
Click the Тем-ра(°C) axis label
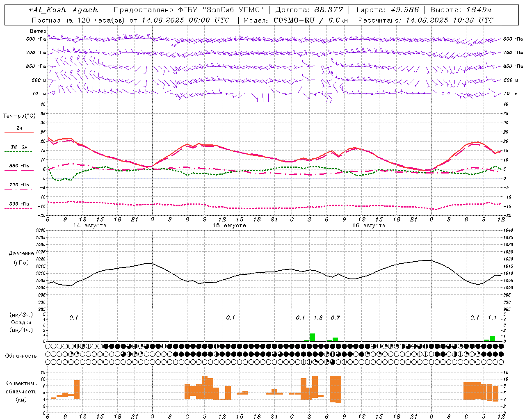pyautogui.click(x=19, y=116)
